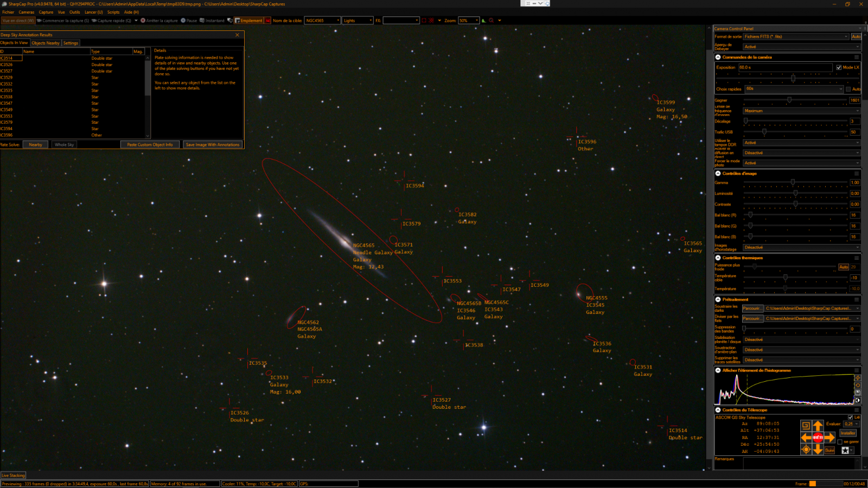Click the red icon beside Empilement
868x488 pixels.
[268, 21]
